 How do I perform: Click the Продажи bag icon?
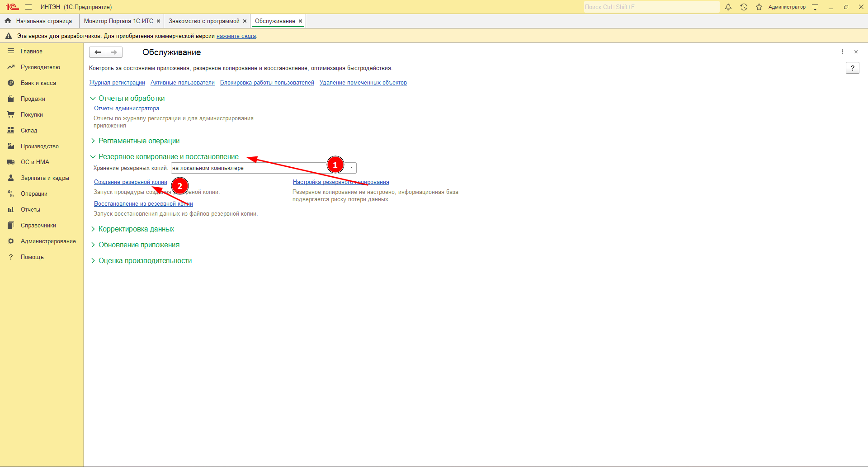11,99
